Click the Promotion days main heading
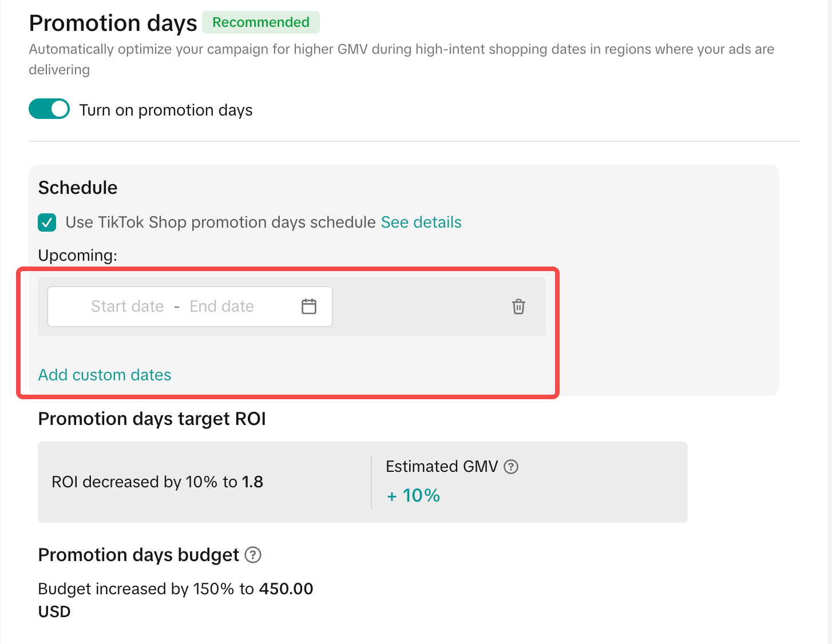832x644 pixels. tap(113, 23)
